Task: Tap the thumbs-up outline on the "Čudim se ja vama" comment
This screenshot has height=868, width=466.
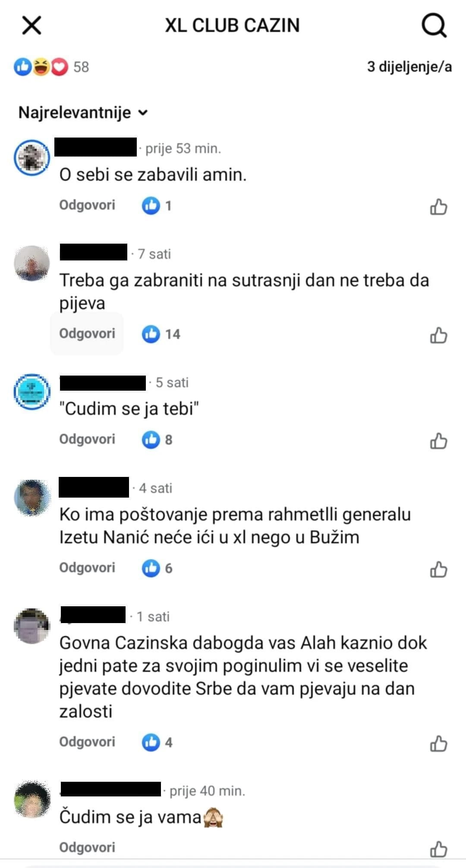Action: (438, 849)
